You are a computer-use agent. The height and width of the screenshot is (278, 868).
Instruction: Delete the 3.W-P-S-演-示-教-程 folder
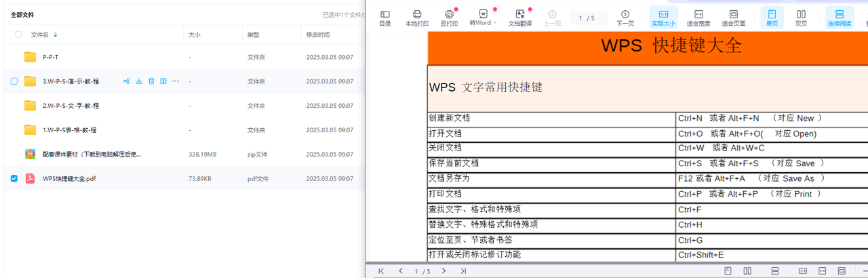tap(151, 81)
